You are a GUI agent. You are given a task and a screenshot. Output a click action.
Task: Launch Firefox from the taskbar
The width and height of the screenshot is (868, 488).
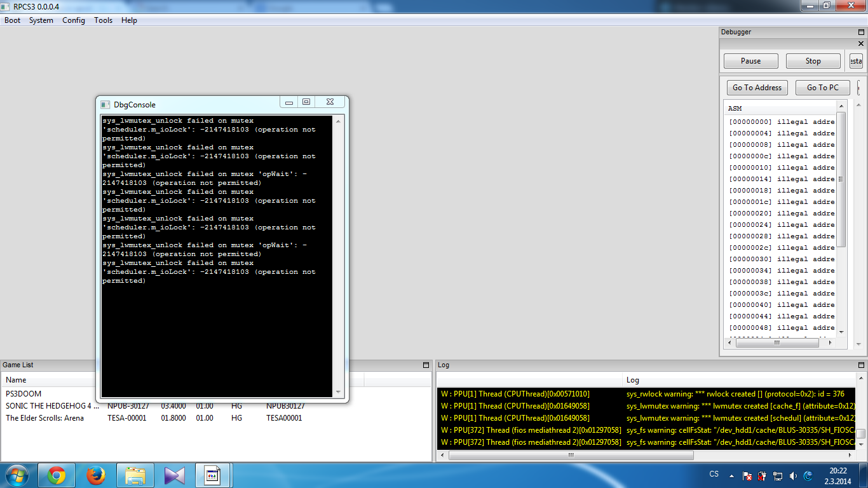point(96,475)
